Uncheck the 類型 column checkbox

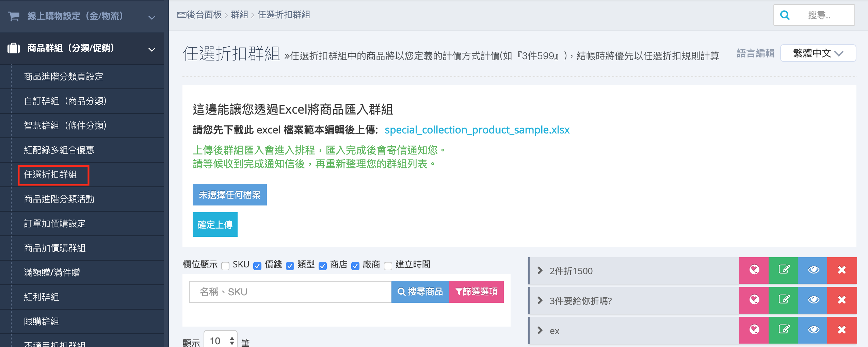[290, 266]
